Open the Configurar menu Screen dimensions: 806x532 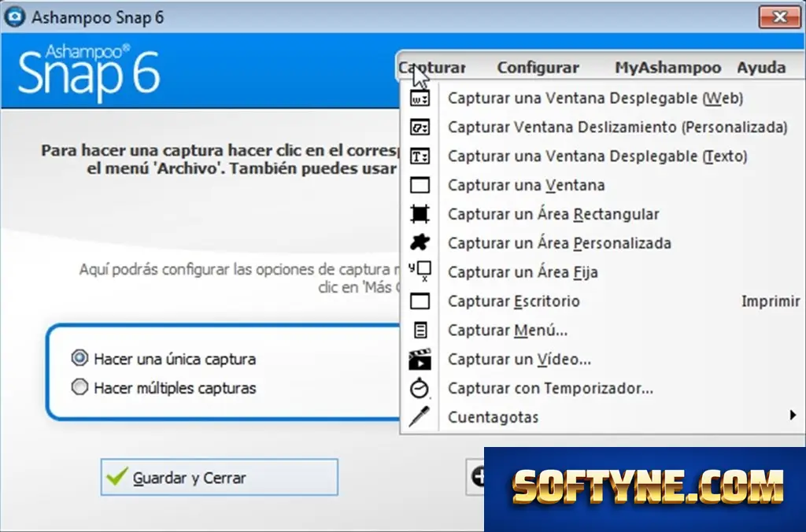point(538,68)
